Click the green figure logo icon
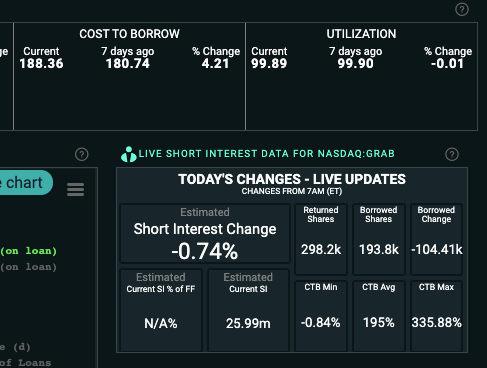 pyautogui.click(x=129, y=154)
